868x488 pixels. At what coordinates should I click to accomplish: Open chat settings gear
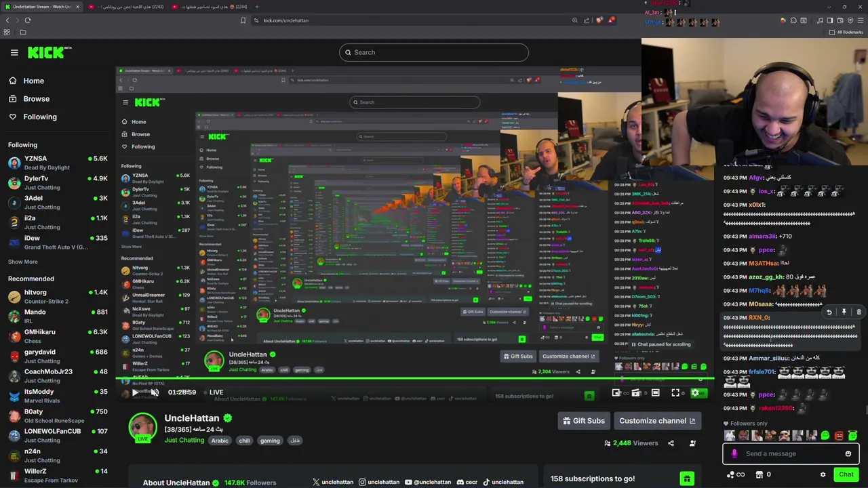click(823, 474)
